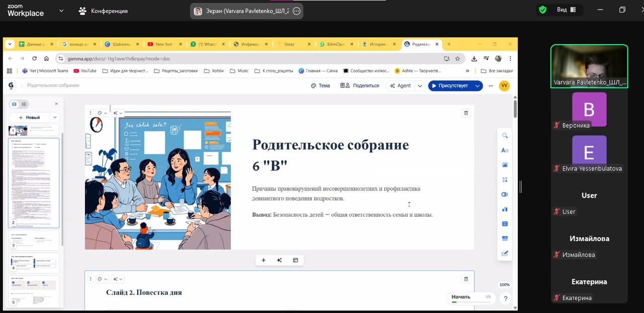Switch to filmstrip view in sidebar

pos(14,104)
